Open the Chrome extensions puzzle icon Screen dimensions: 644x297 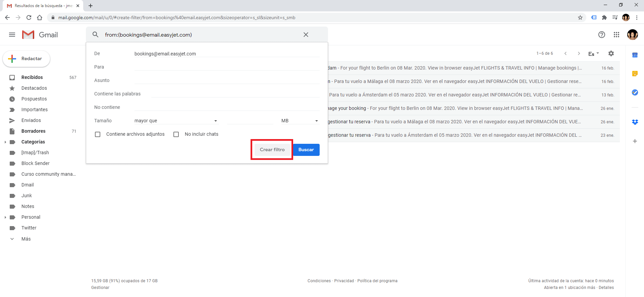[604, 17]
